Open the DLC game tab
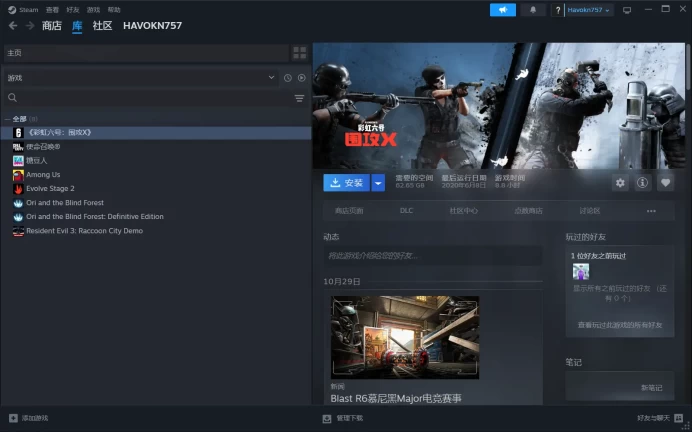 406,210
